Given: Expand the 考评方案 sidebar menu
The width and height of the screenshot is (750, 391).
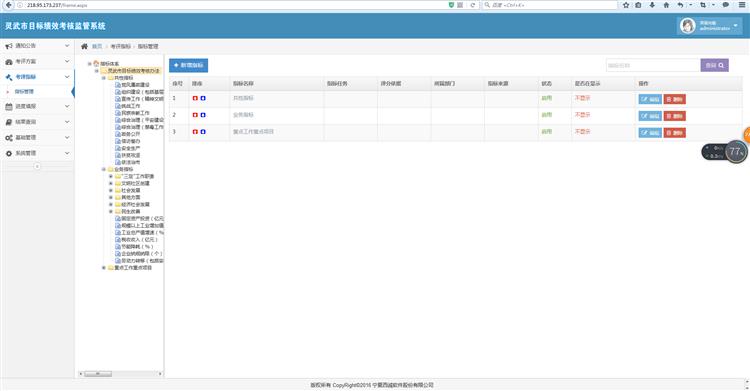Looking at the screenshot, I should (x=37, y=61).
